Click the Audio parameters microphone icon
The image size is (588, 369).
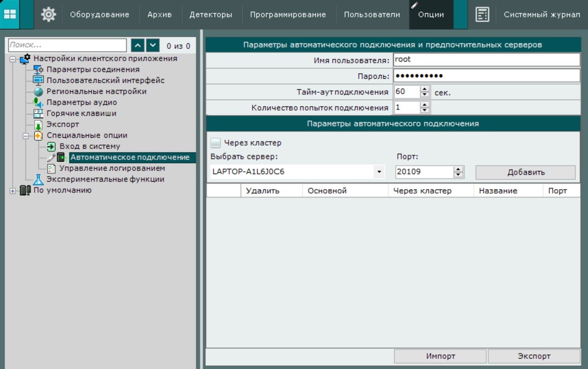click(38, 103)
